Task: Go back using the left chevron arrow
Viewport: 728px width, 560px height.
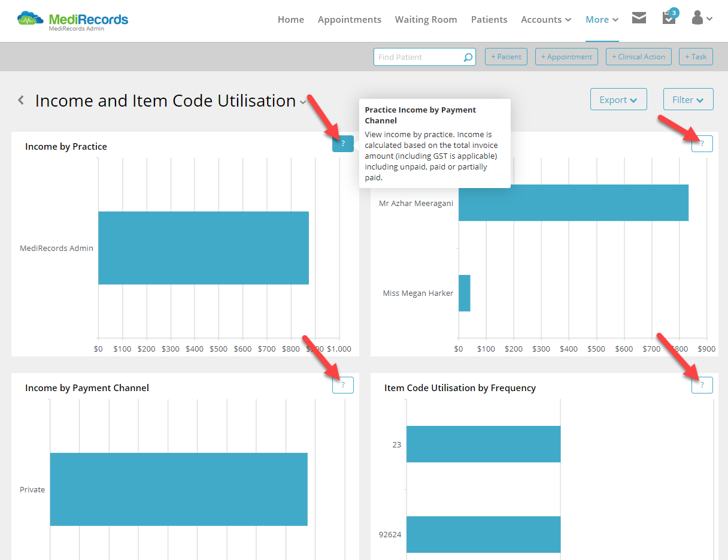Action: tap(21, 101)
